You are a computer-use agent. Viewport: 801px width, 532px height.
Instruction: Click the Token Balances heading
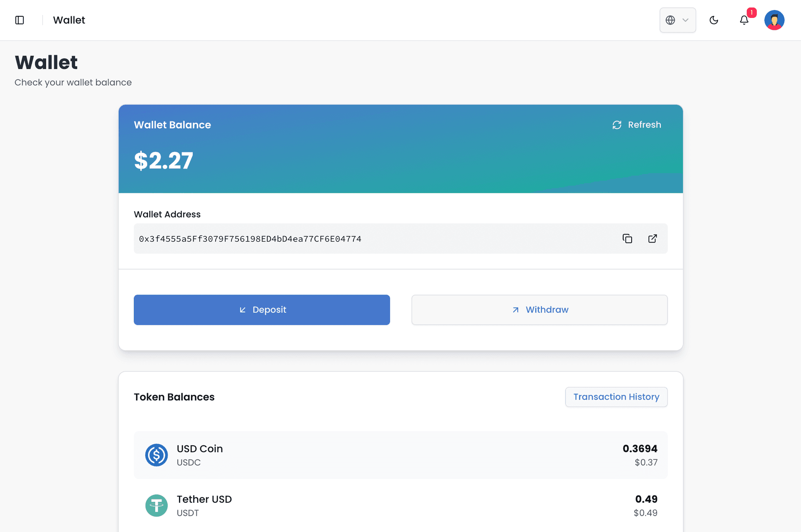coord(174,397)
